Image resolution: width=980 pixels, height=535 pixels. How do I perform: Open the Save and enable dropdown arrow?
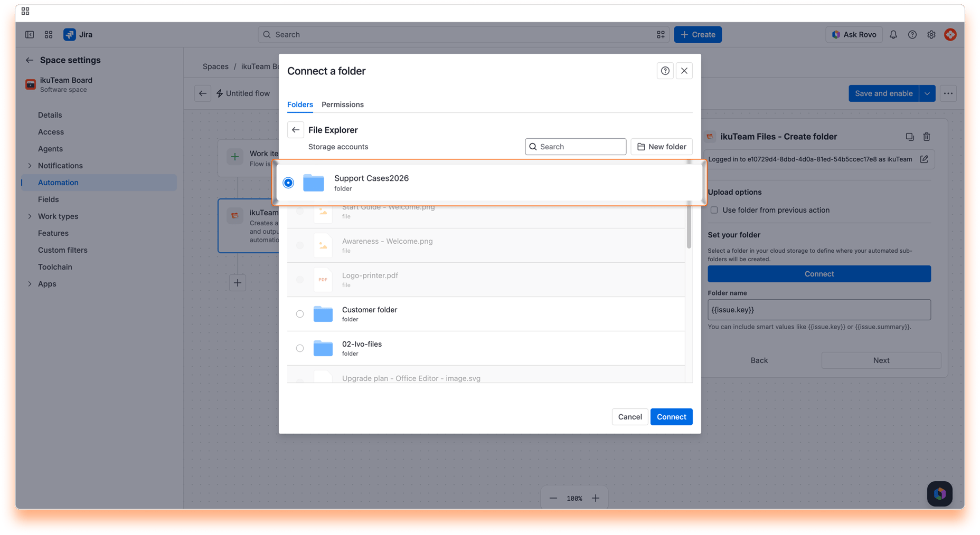(927, 93)
